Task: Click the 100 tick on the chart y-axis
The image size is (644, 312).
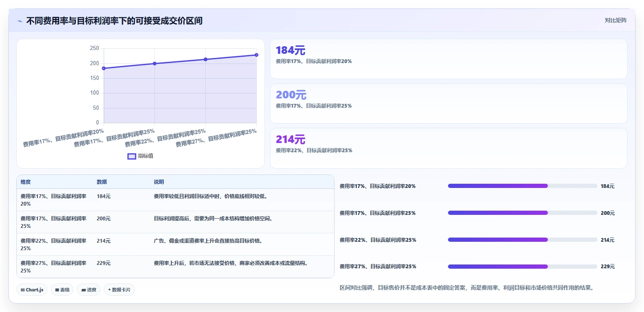Action: tap(94, 93)
